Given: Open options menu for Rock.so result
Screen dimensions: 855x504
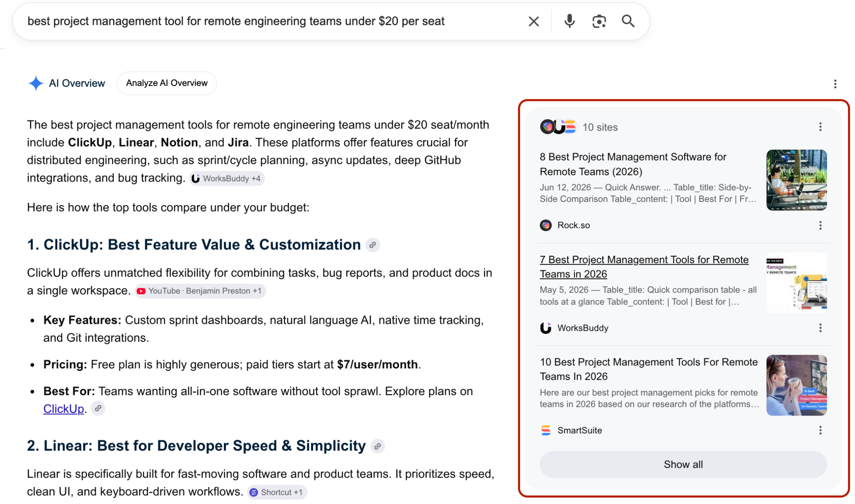Looking at the screenshot, I should 820,225.
